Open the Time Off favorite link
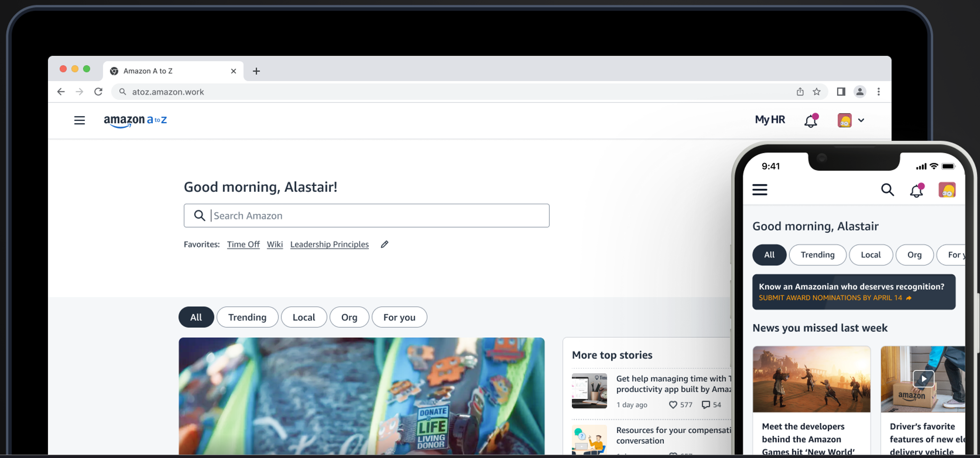Screen dimensions: 980x458 (243, 244)
